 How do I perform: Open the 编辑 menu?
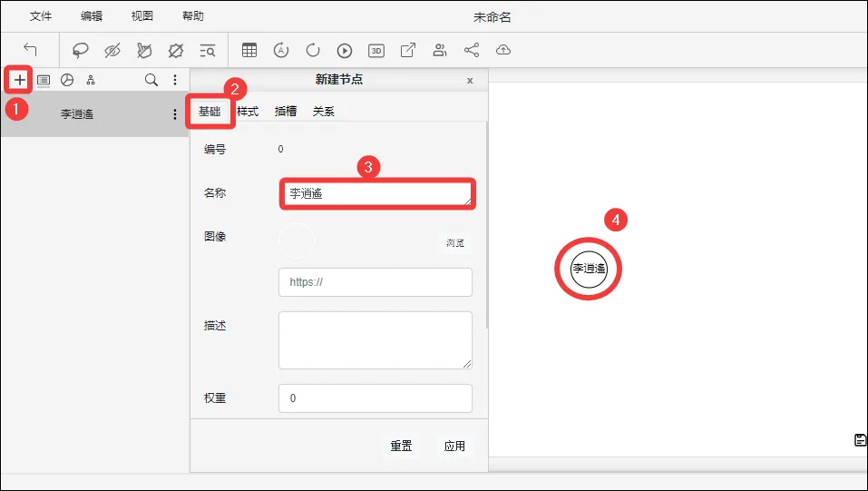92,16
